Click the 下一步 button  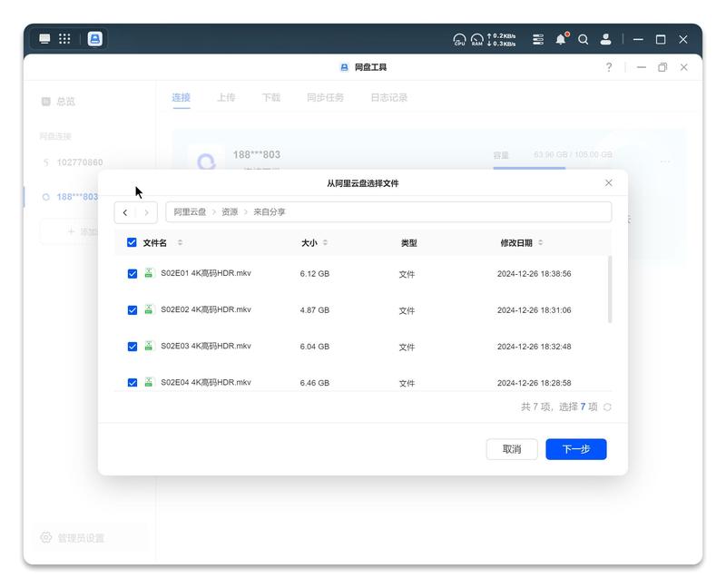[576, 449]
